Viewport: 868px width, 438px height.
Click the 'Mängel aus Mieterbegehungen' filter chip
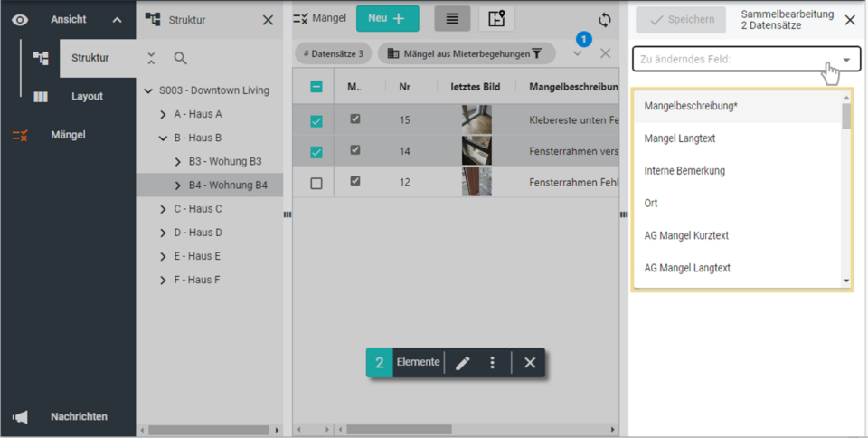coord(466,53)
